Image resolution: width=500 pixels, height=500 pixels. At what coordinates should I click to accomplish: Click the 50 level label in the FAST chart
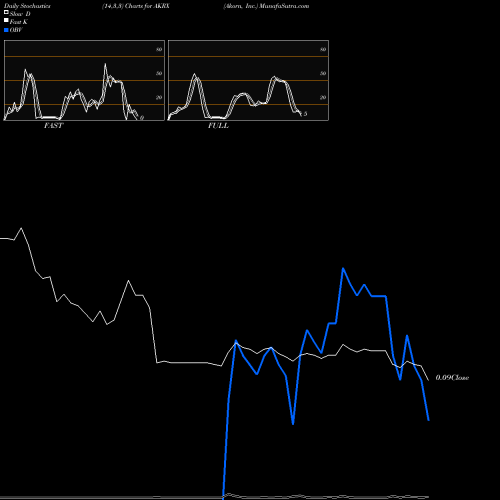159,73
